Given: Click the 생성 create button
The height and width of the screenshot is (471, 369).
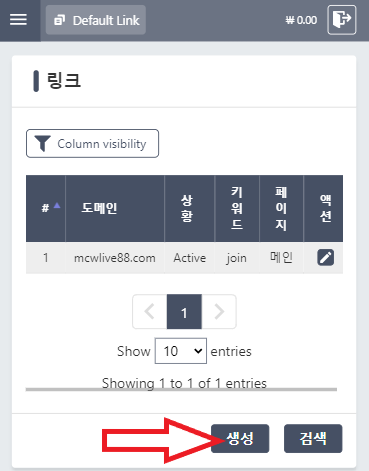Looking at the screenshot, I should pos(240,438).
